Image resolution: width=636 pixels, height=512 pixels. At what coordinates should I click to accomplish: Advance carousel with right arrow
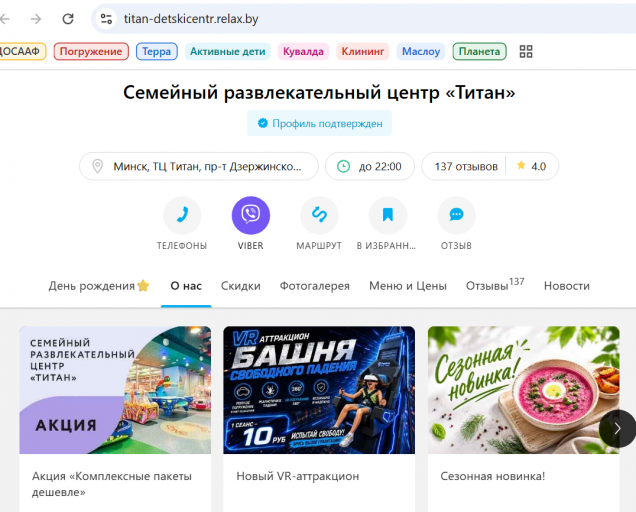click(x=617, y=428)
